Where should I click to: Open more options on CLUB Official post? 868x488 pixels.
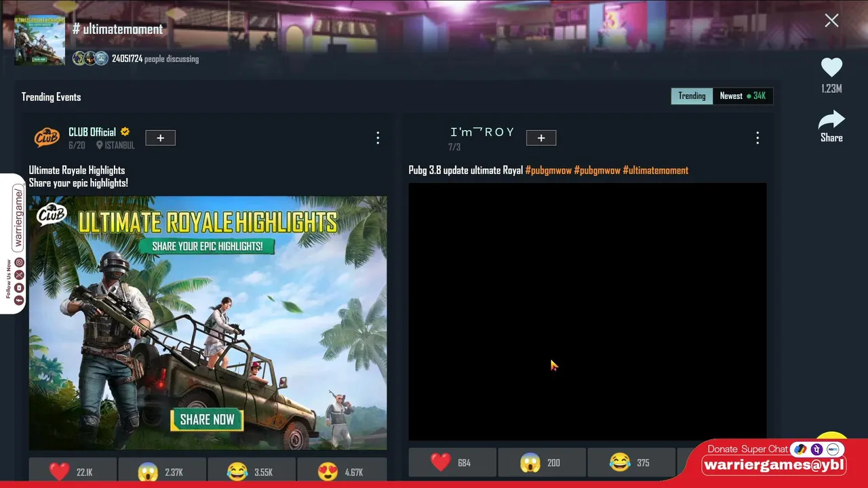pyautogui.click(x=378, y=138)
